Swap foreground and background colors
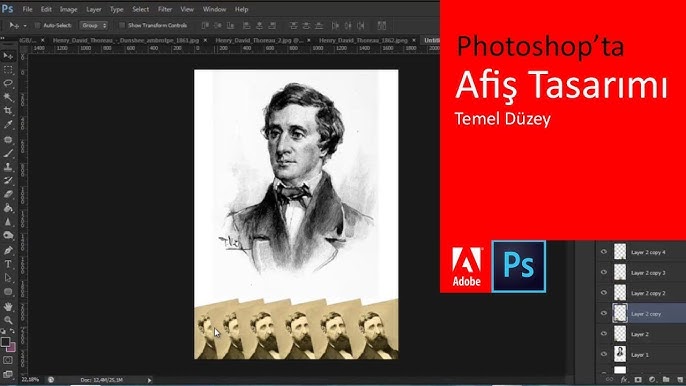Viewport: 686px width, 386px height. point(12,331)
